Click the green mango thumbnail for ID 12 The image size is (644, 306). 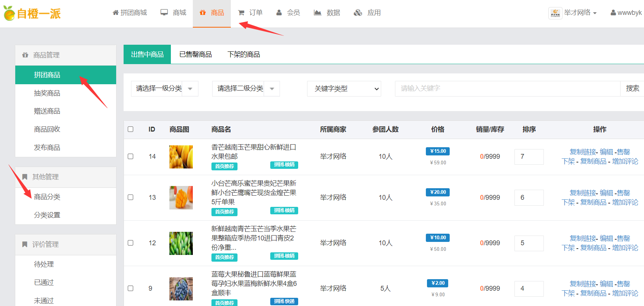(181, 243)
